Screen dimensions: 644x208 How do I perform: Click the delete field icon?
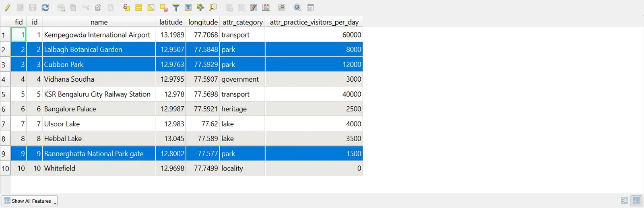click(x=242, y=8)
